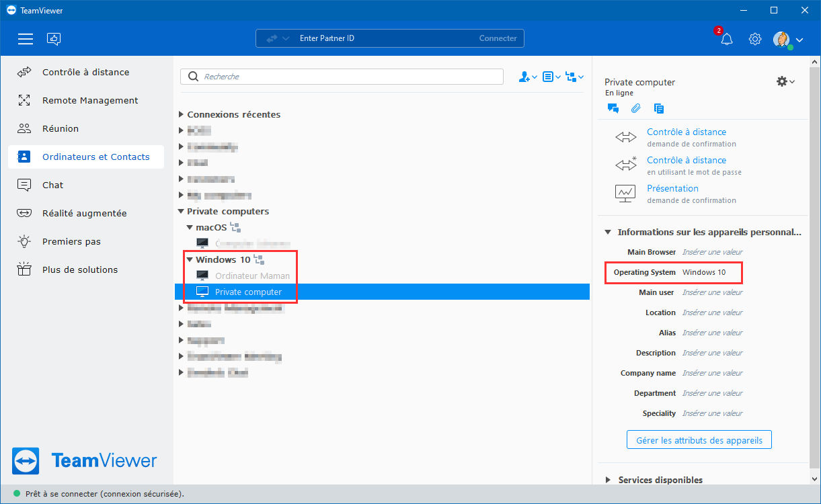
Task: Click the notes icon under En ligne
Action: [x=659, y=108]
